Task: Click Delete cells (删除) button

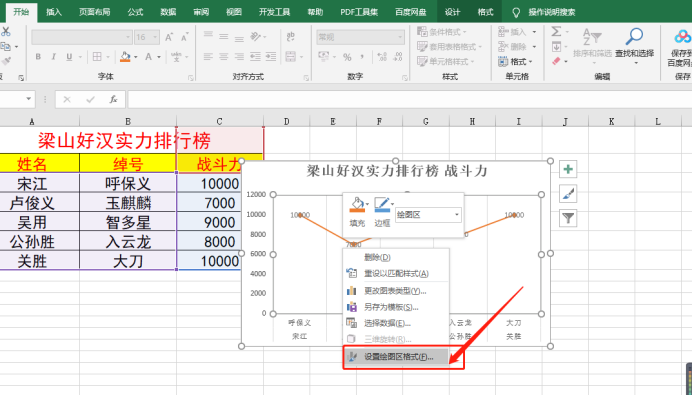Action: tap(513, 46)
